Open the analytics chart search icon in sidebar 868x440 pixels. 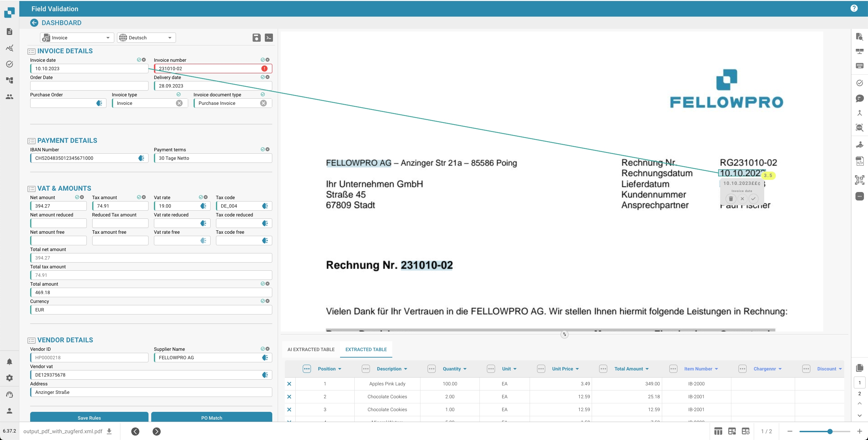[x=9, y=48]
